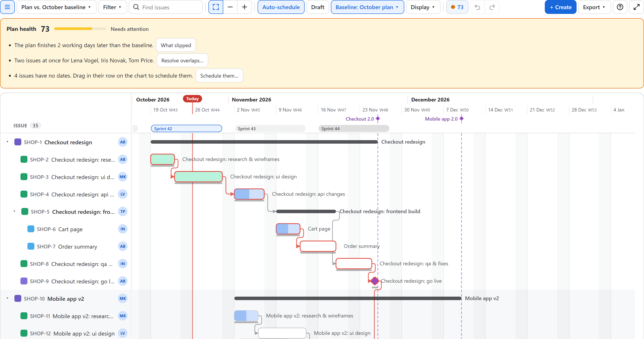644x339 pixels.
Task: Toggle the Auto-schedule button
Action: point(281,7)
